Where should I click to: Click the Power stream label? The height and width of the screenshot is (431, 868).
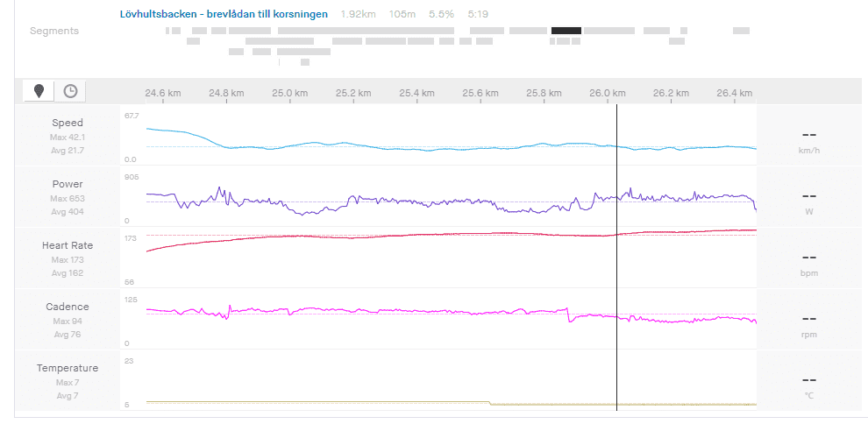68,184
